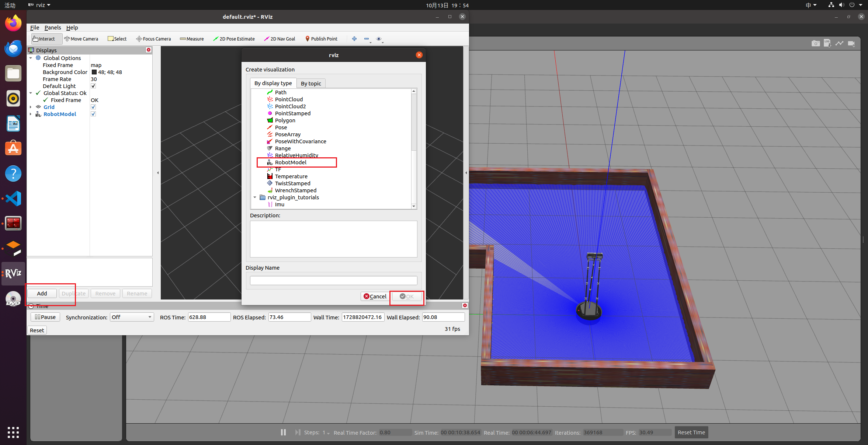The height and width of the screenshot is (445, 868).
Task: Pick the Measure tool
Action: click(192, 39)
